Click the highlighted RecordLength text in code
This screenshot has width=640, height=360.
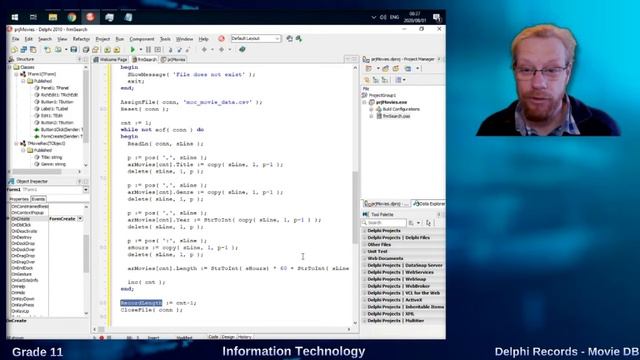141,303
